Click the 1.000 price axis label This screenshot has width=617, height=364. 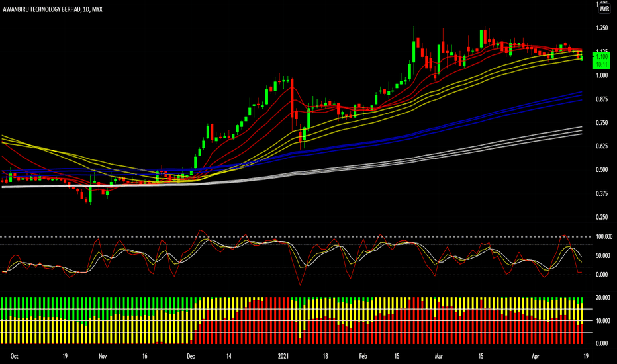602,75
